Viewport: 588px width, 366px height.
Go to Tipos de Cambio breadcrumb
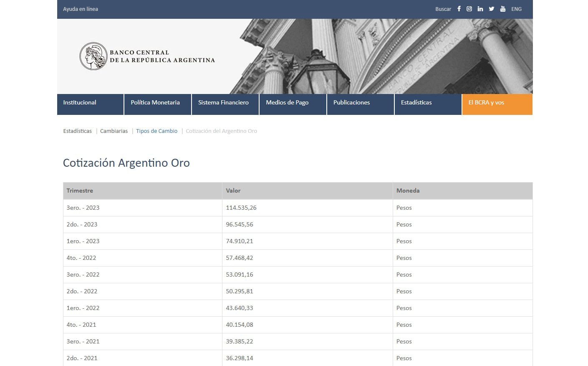156,131
